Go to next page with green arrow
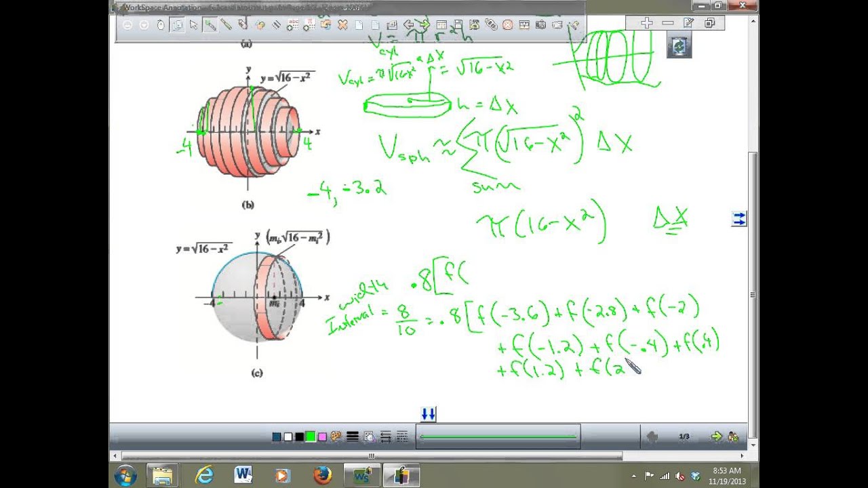Image resolution: width=868 pixels, height=488 pixels. pos(424,25)
